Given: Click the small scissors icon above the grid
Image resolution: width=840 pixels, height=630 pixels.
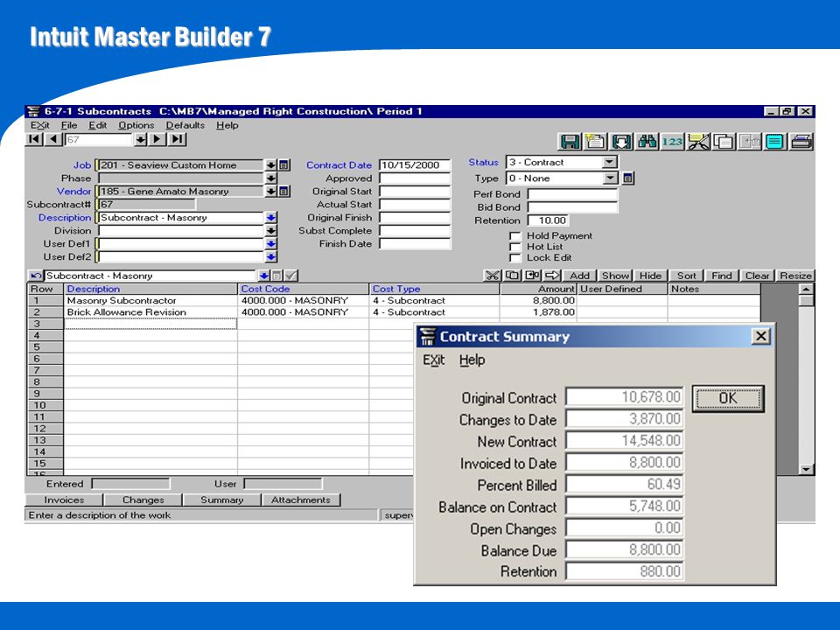Looking at the screenshot, I should click(x=493, y=276).
